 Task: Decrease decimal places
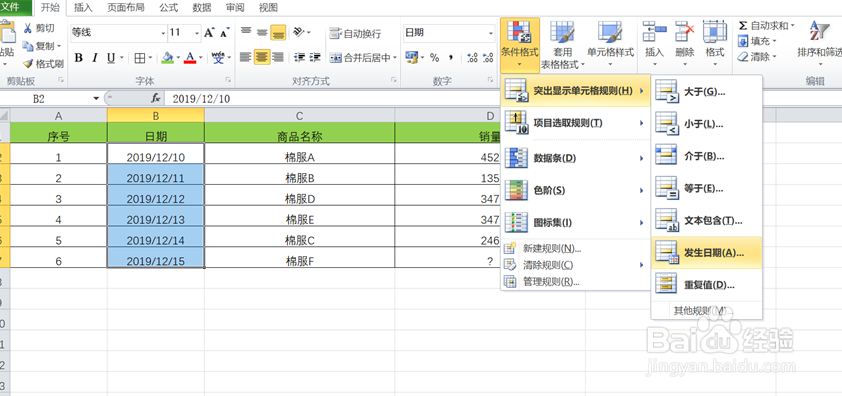[x=488, y=57]
